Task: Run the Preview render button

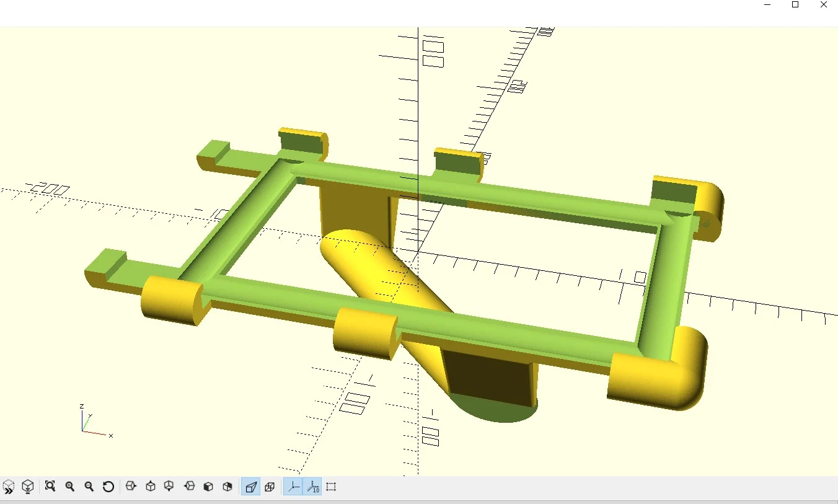Action: pos(9,487)
